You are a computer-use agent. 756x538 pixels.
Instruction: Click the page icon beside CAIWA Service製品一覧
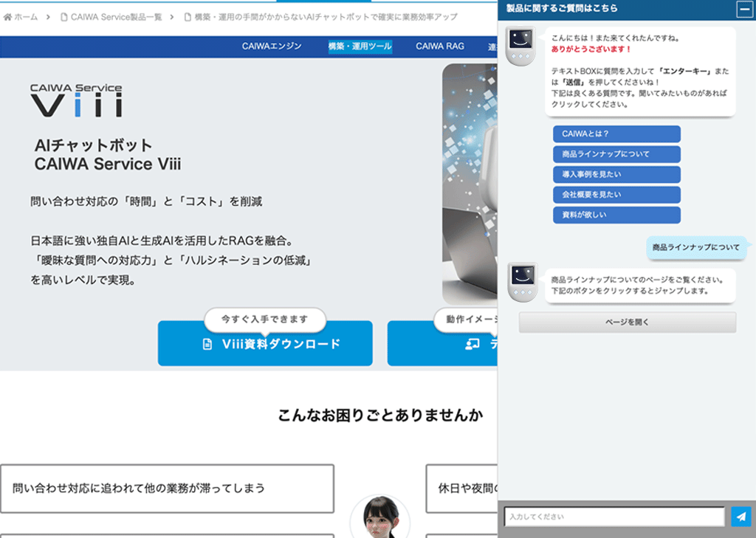coord(63,17)
